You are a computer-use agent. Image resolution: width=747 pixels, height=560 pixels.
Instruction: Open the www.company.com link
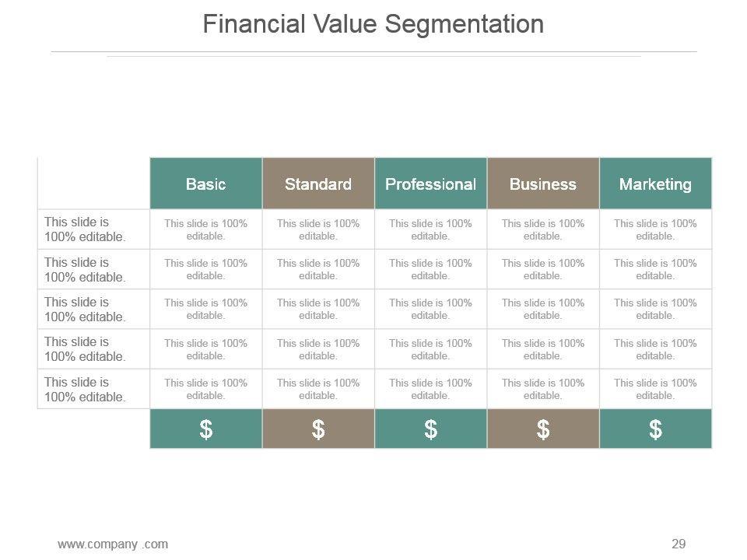(113, 544)
